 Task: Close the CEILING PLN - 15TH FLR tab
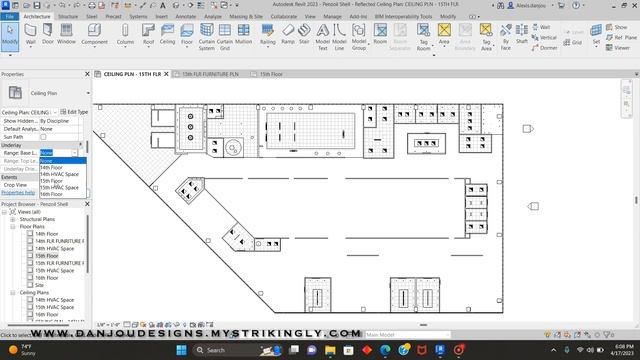166,74
